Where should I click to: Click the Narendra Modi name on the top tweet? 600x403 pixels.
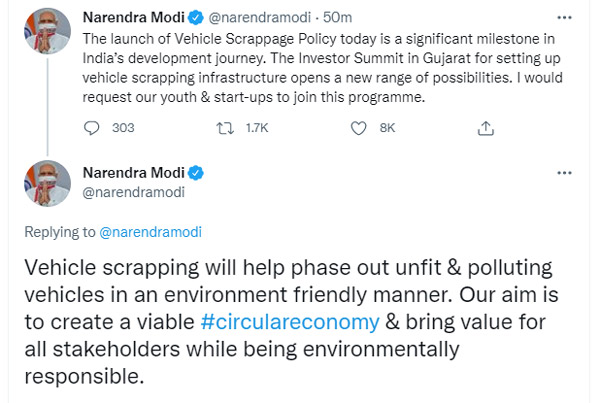[136, 17]
